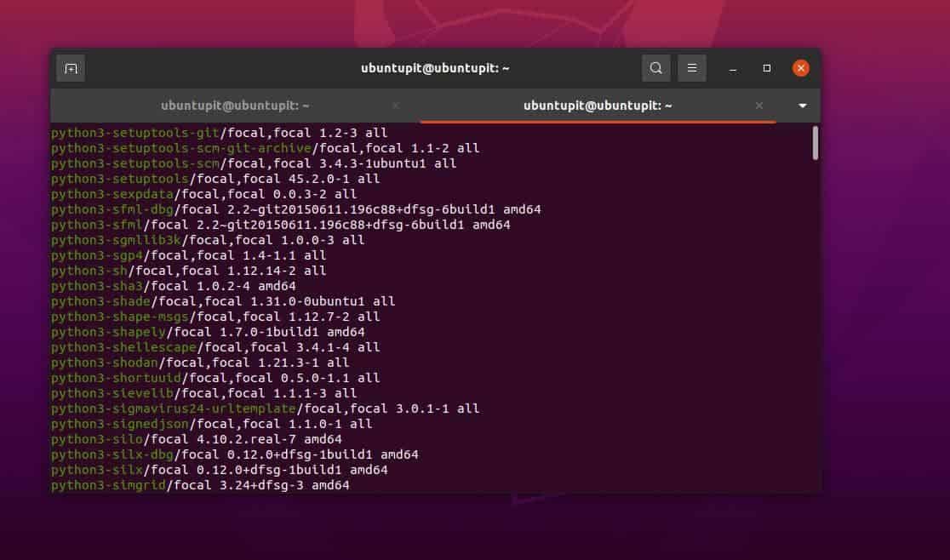The height and width of the screenshot is (560, 950).
Task: Select the currently active terminal tab
Action: pyautogui.click(x=598, y=105)
